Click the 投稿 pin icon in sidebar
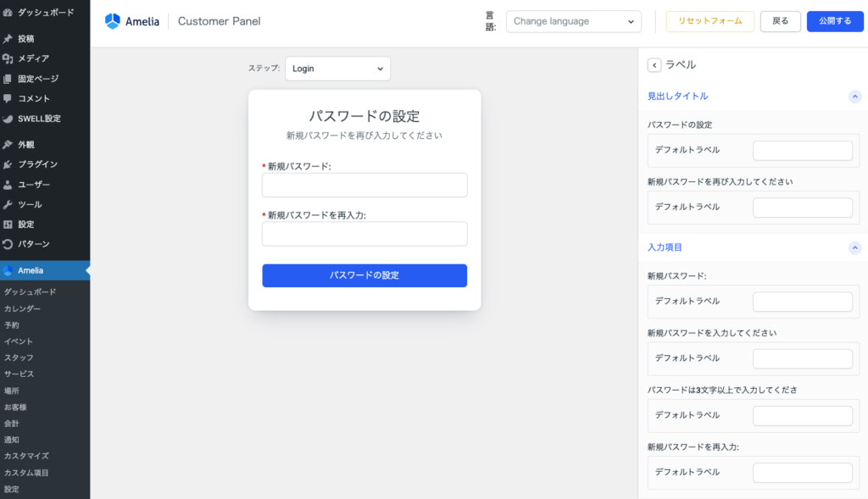 [x=8, y=39]
